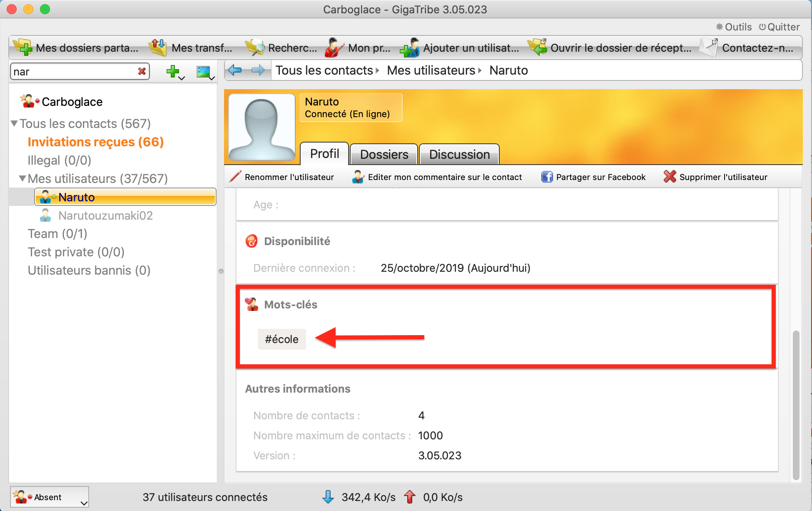The width and height of the screenshot is (812, 511).
Task: Clear the contact search field
Action: (142, 71)
